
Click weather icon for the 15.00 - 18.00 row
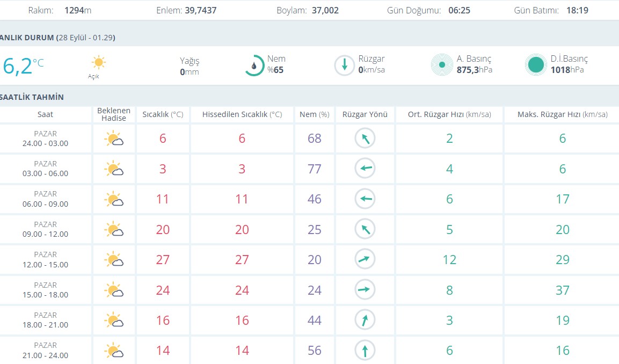[x=113, y=290]
